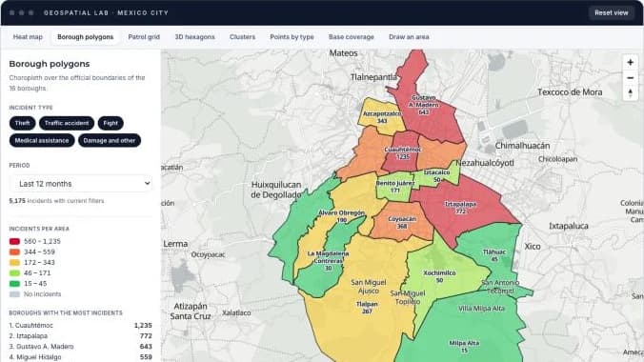Image resolution: width=644 pixels, height=362 pixels.
Task: Click the Benito Juárez 171 borough polygon
Action: (394, 187)
